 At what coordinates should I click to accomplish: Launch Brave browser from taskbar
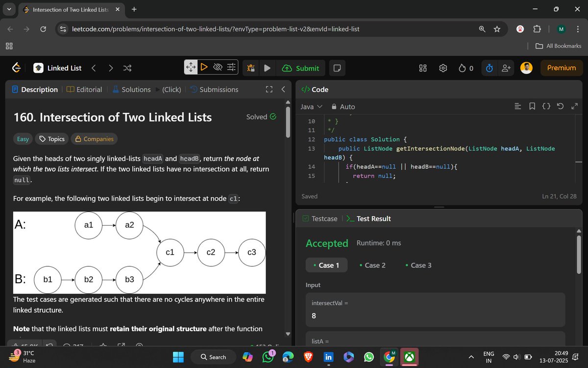point(308,357)
